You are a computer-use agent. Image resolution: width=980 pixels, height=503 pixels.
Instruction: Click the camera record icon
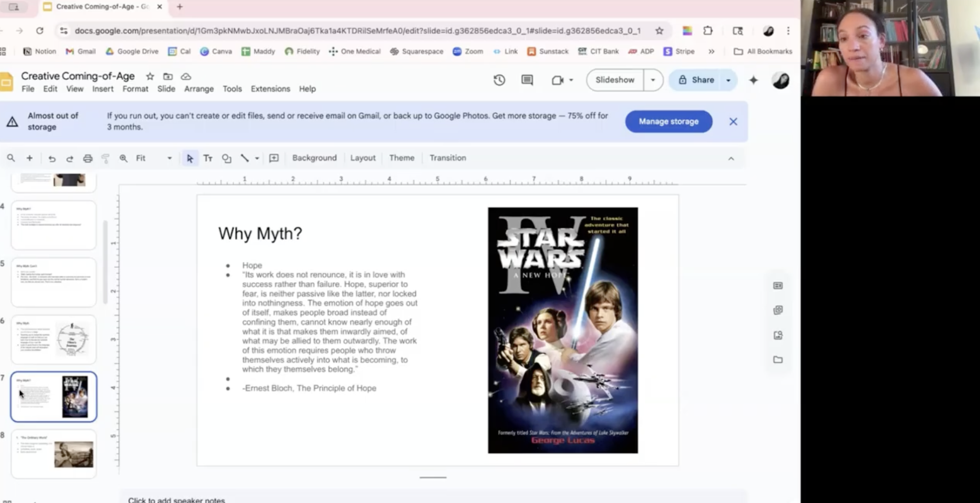click(x=557, y=80)
